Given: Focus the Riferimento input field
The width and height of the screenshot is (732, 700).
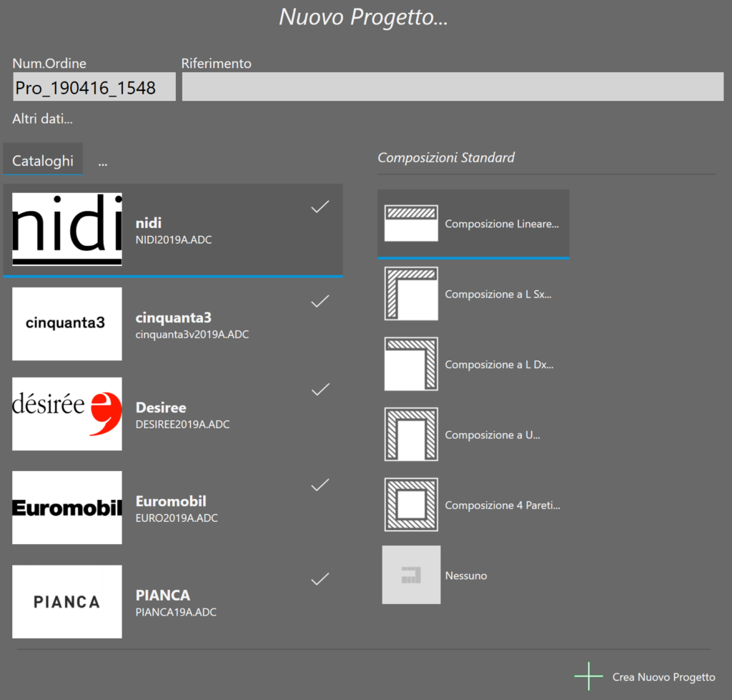Looking at the screenshot, I should click(x=452, y=87).
